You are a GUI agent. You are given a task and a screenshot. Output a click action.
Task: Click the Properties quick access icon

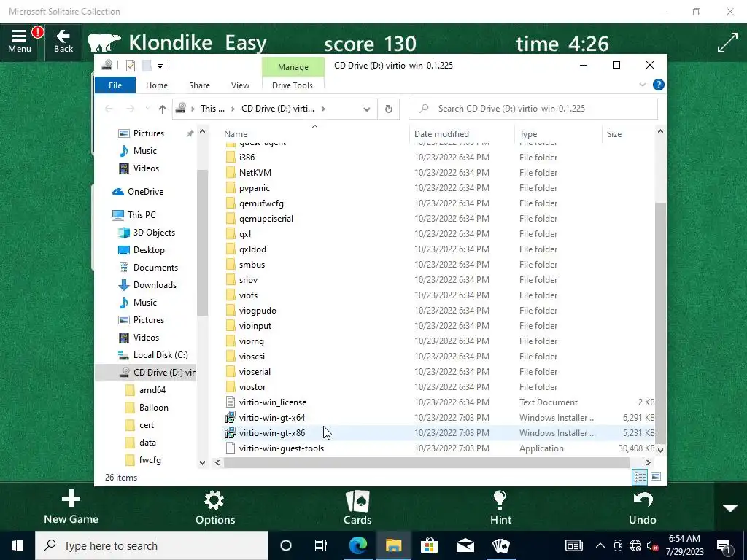(x=130, y=65)
